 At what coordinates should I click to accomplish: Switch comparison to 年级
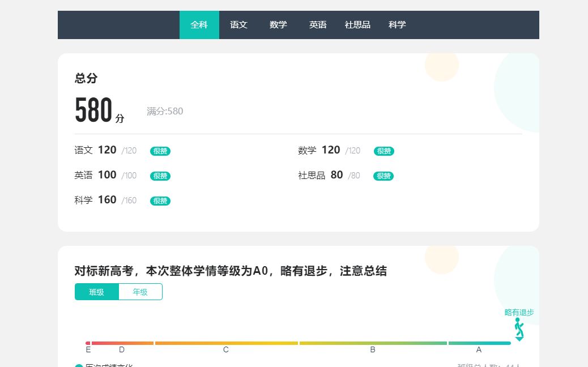pos(140,292)
